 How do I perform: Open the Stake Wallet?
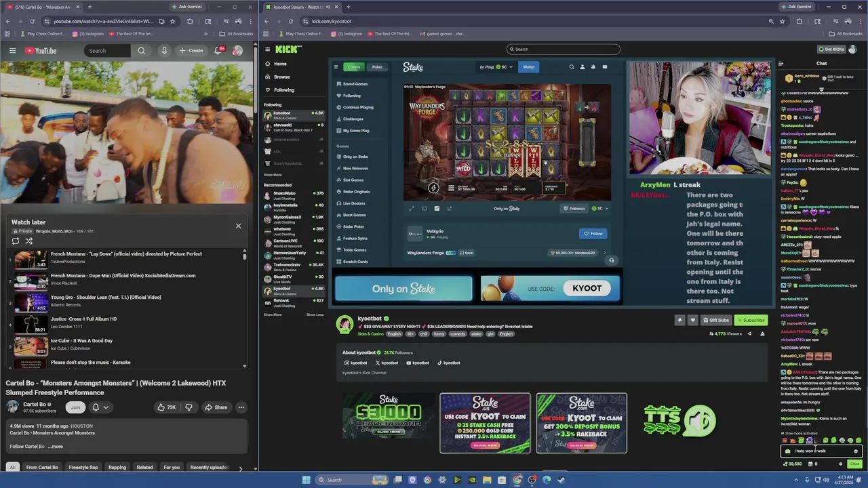point(528,67)
